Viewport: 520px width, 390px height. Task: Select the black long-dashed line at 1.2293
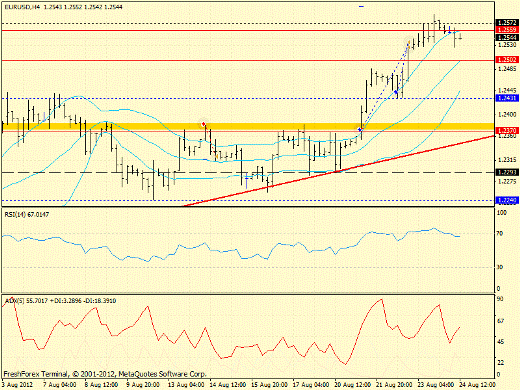[x=248, y=172]
